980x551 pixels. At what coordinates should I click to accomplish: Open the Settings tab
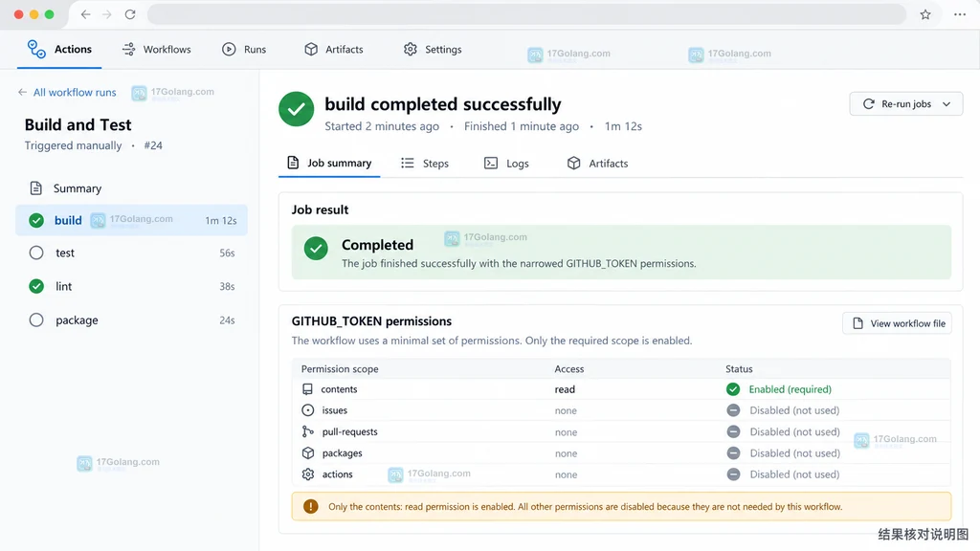click(433, 50)
